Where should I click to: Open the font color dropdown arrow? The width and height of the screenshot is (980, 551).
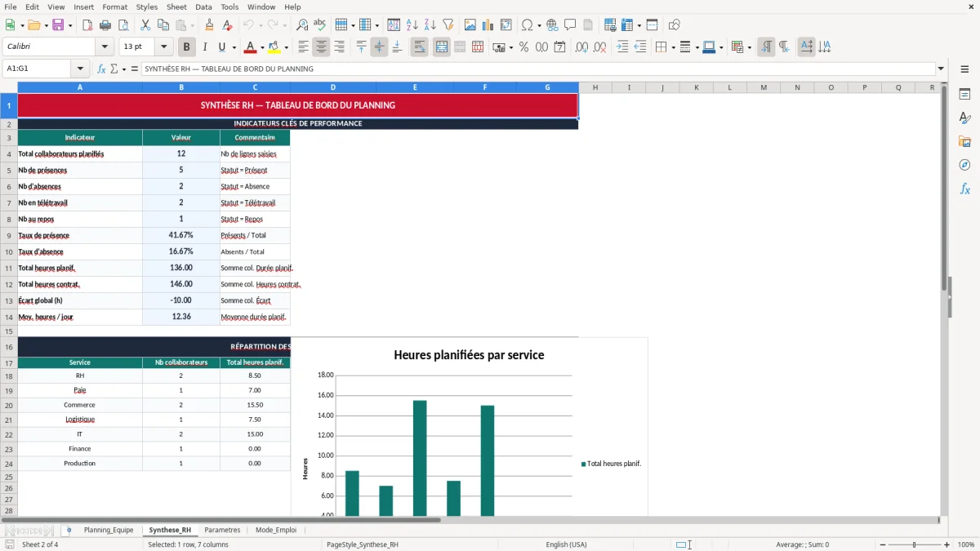coord(262,47)
